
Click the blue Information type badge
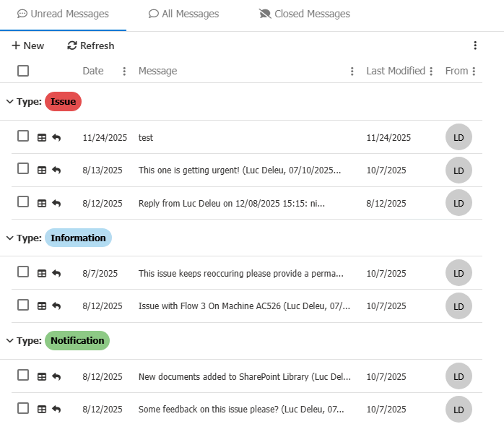pyautogui.click(x=78, y=238)
